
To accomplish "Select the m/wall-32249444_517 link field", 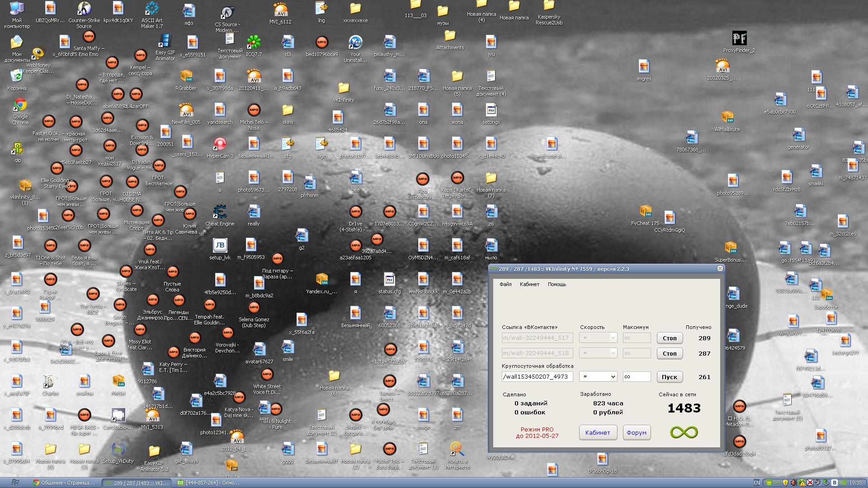I will coord(537,338).
